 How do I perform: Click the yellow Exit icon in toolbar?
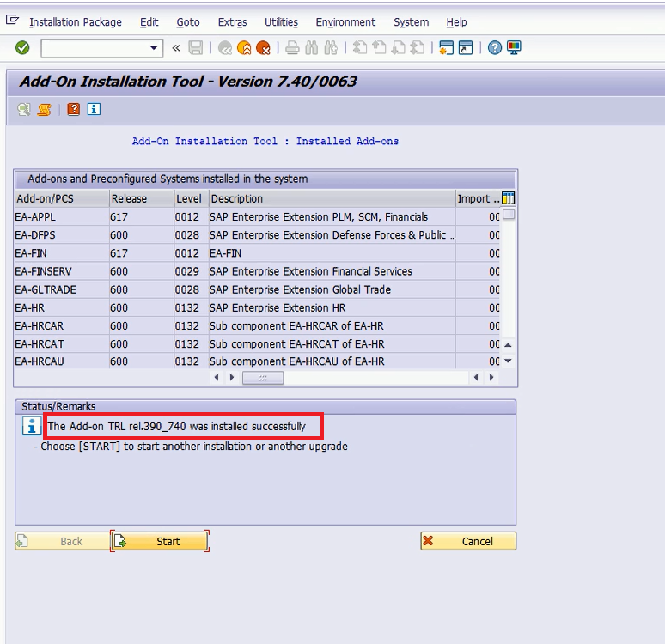click(x=244, y=48)
